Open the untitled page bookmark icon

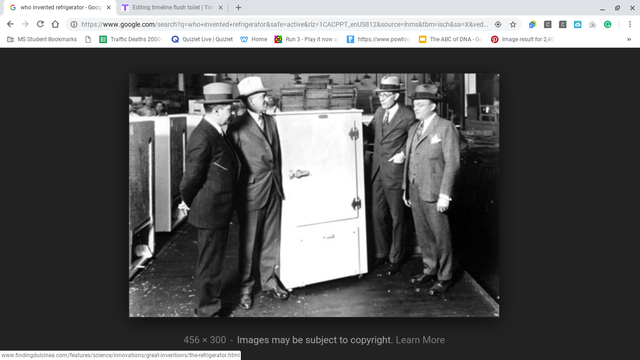(x=88, y=39)
